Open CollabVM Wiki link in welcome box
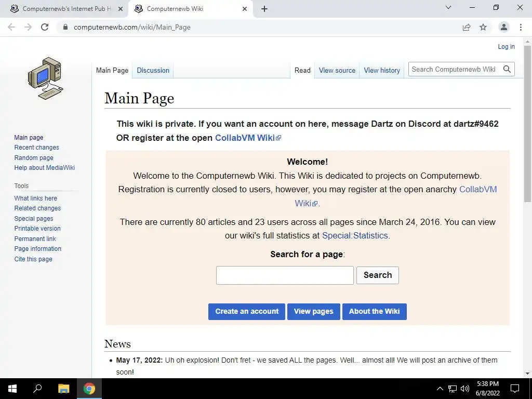This screenshot has height=399, width=532. tap(478, 189)
